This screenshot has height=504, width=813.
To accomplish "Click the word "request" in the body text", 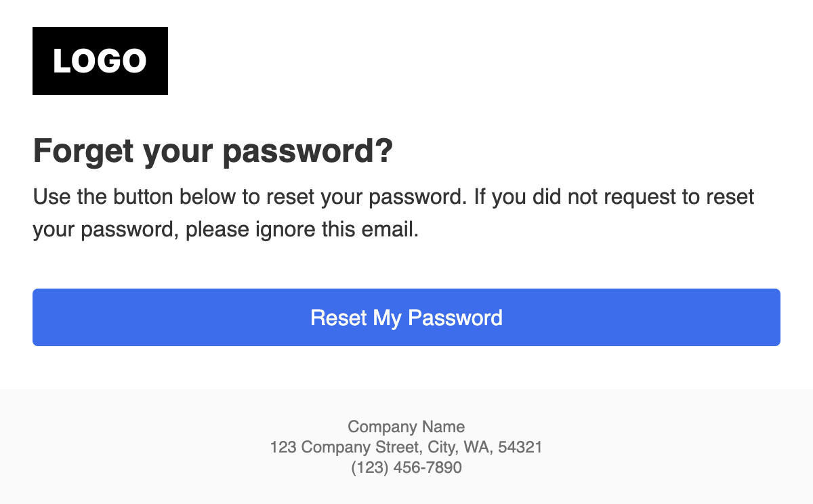I will tap(633, 197).
